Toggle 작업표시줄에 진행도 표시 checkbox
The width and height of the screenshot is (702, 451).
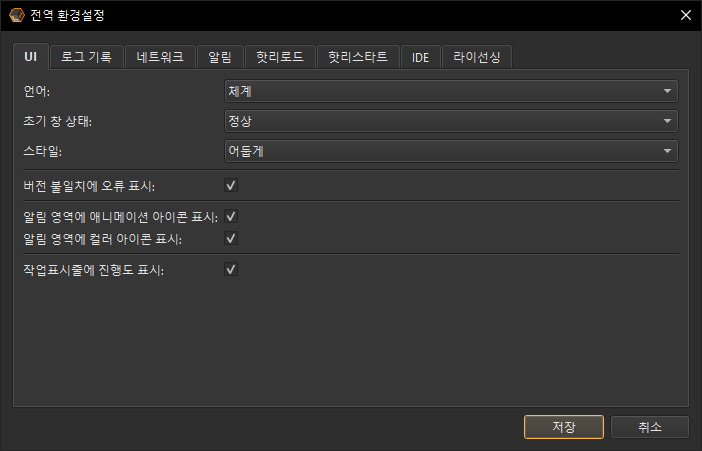click(231, 270)
